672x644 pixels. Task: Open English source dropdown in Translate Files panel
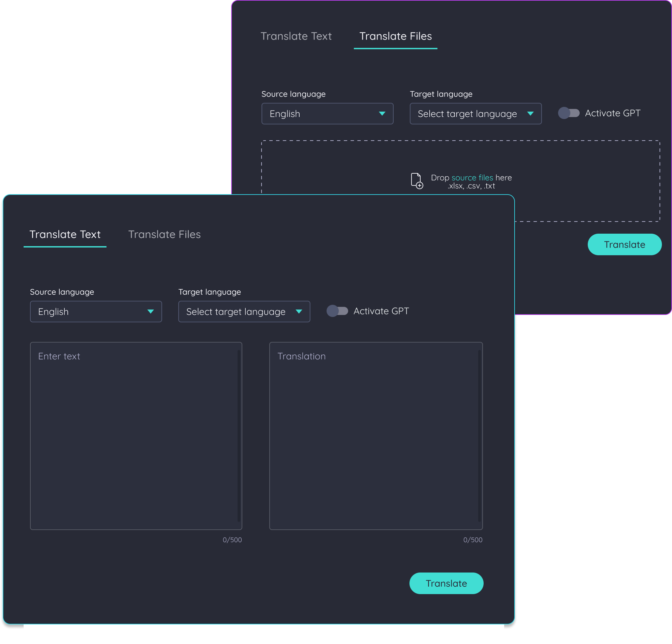pos(319,114)
